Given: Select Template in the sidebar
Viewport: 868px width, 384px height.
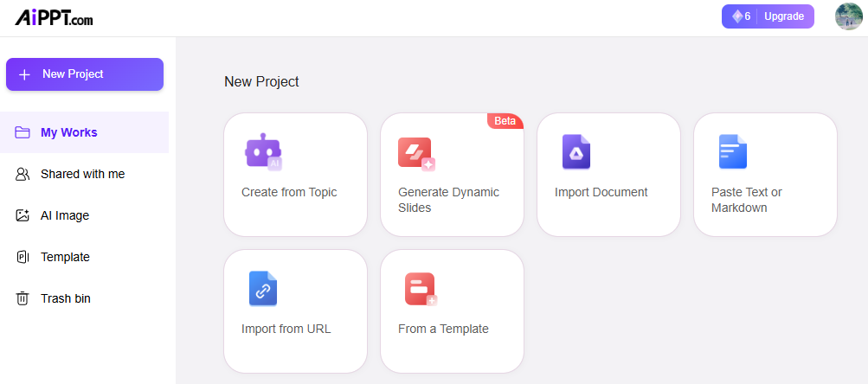Looking at the screenshot, I should click(x=65, y=257).
